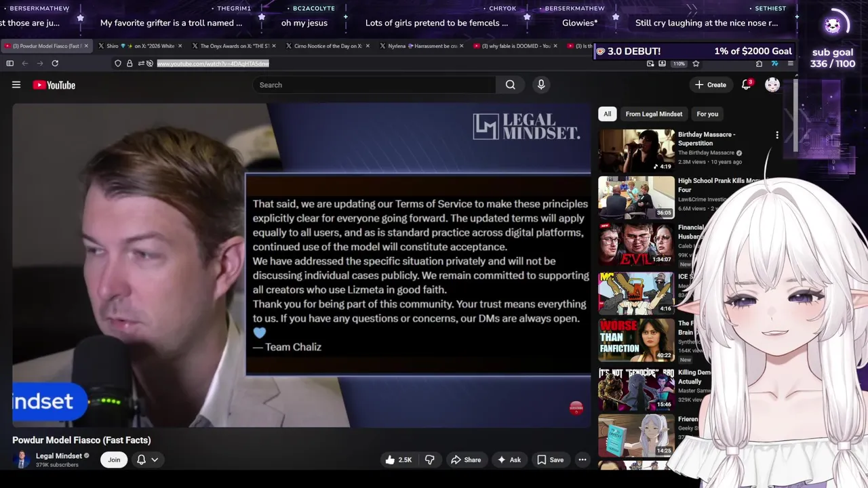Switch to why fable is DOOMED tab

[516, 46]
